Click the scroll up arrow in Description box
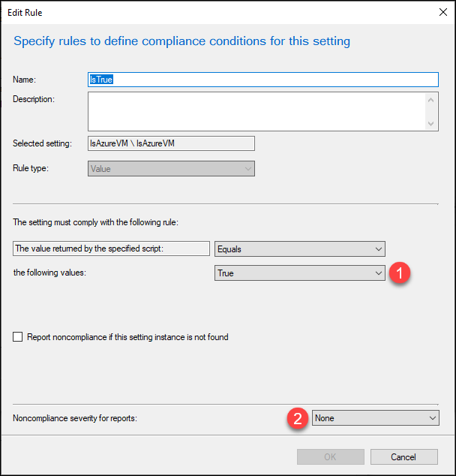Viewport: 456px width, 476px height. pos(430,100)
